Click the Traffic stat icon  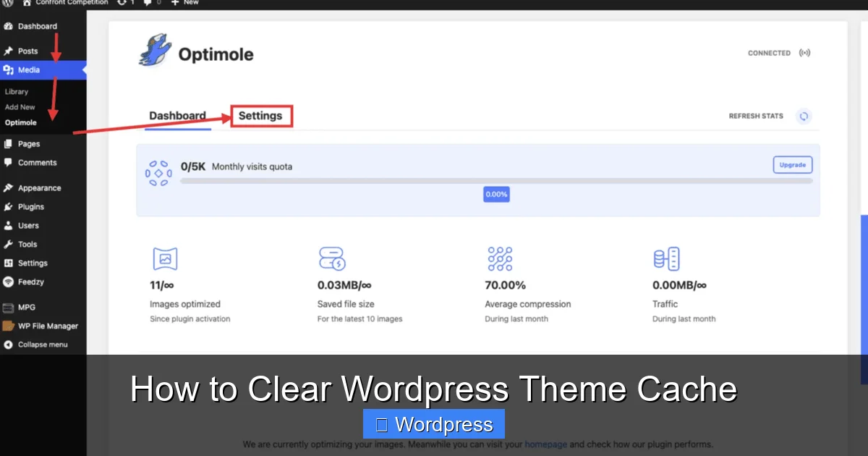(x=666, y=258)
